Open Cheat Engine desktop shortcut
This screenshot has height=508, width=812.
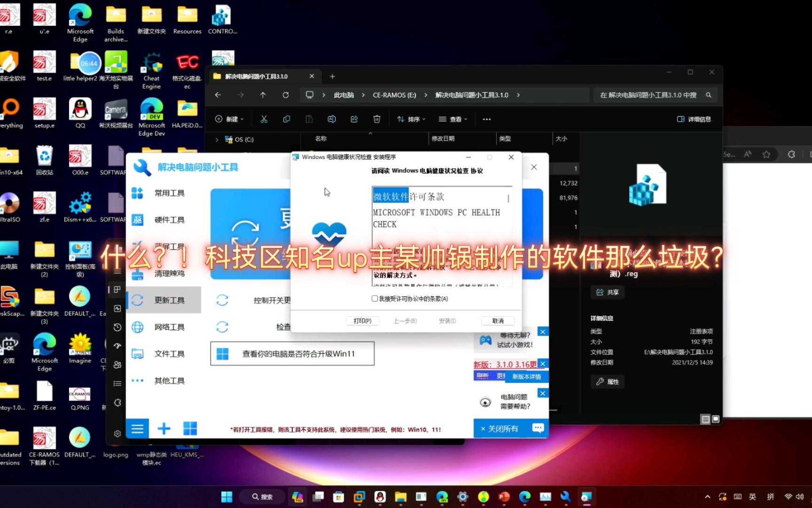[x=151, y=71]
